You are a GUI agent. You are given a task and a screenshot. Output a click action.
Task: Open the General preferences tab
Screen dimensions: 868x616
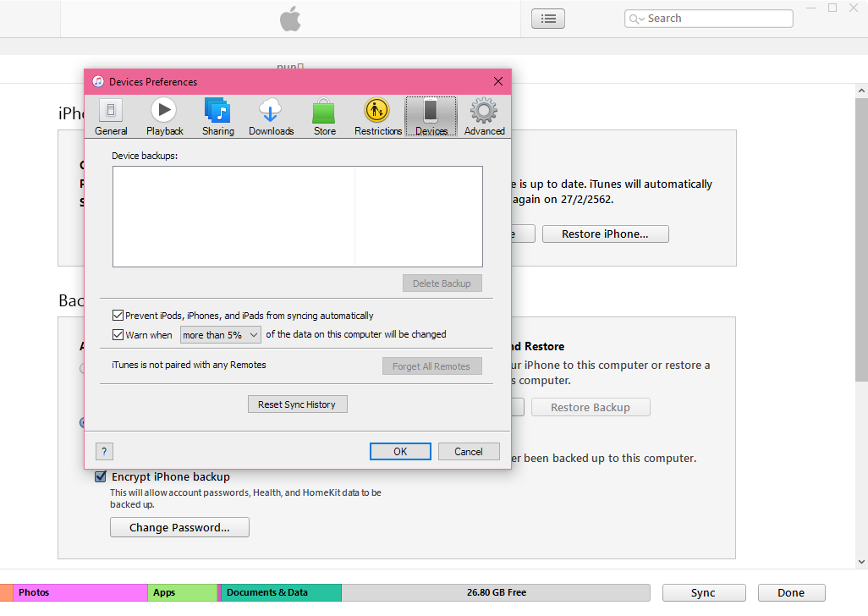coord(111,117)
